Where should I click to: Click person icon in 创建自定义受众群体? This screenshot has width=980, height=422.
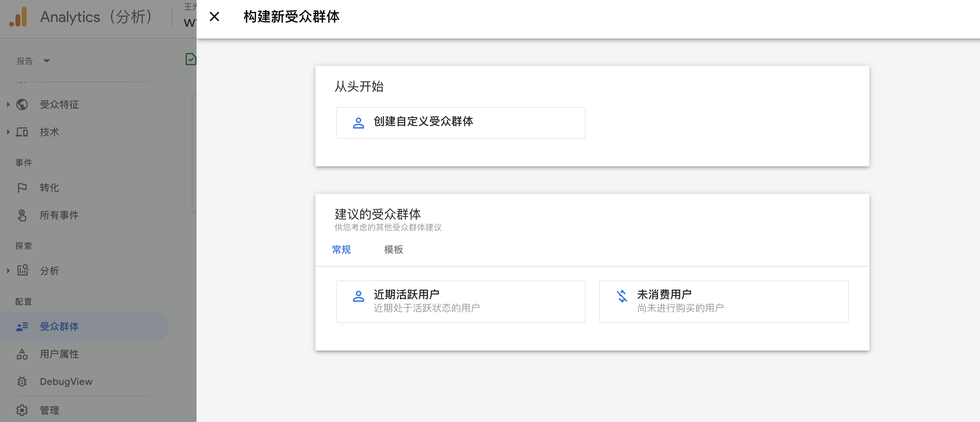click(x=358, y=123)
